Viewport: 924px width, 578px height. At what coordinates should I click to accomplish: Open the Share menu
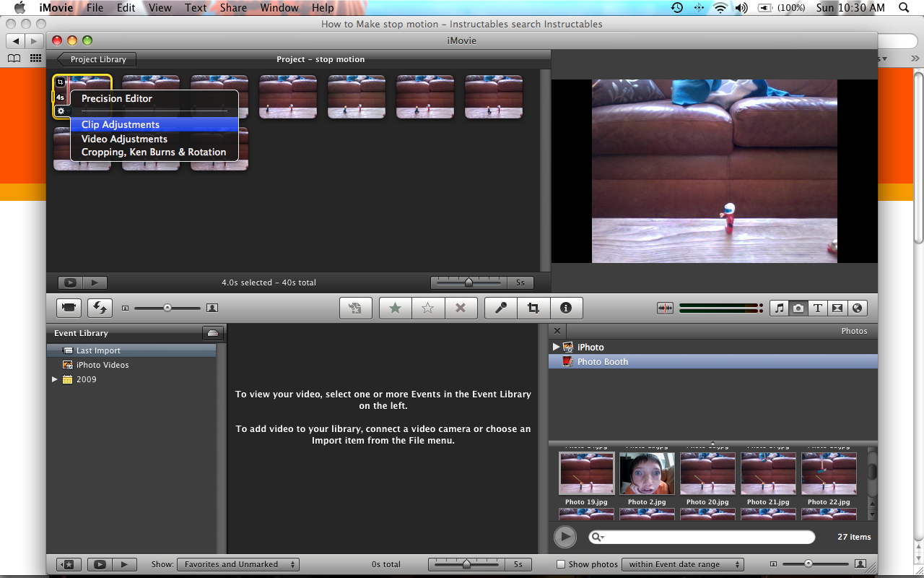[233, 8]
